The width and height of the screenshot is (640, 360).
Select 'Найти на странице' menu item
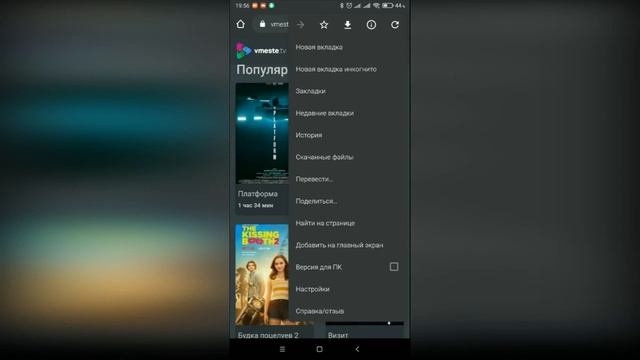point(325,223)
